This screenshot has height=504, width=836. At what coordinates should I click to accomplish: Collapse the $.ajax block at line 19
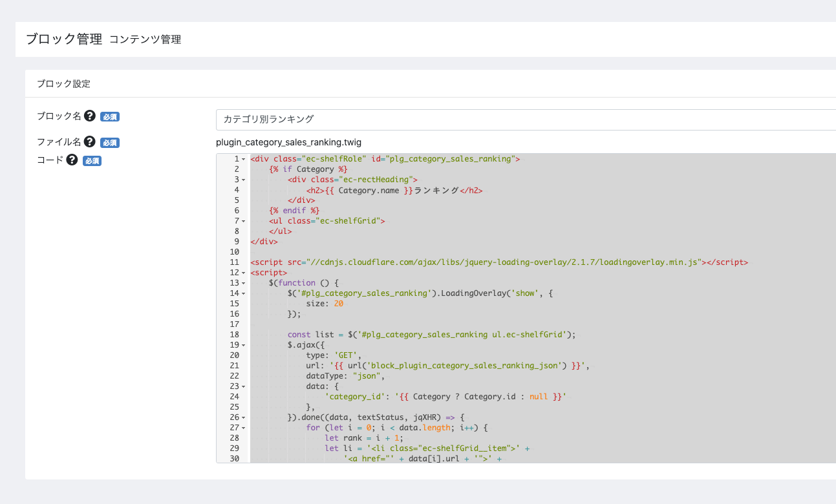tap(243, 345)
